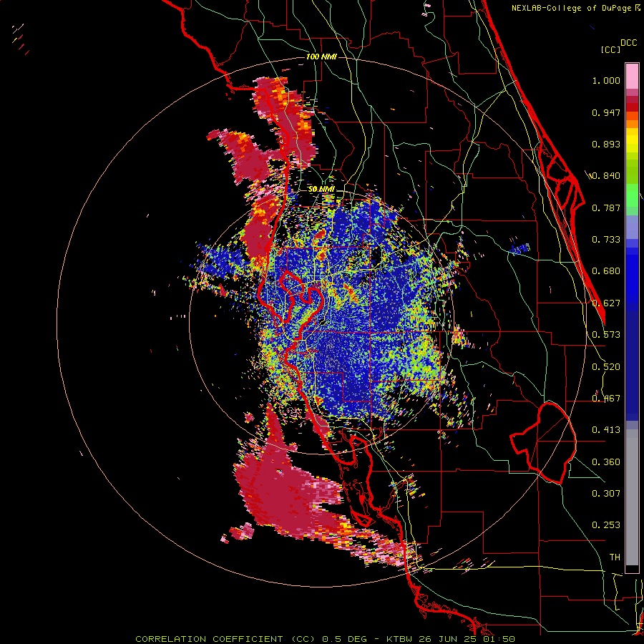Pick the bright green band of the color scale
Image resolution: width=644 pixels, height=644 pixels.
pyautogui.click(x=632, y=195)
